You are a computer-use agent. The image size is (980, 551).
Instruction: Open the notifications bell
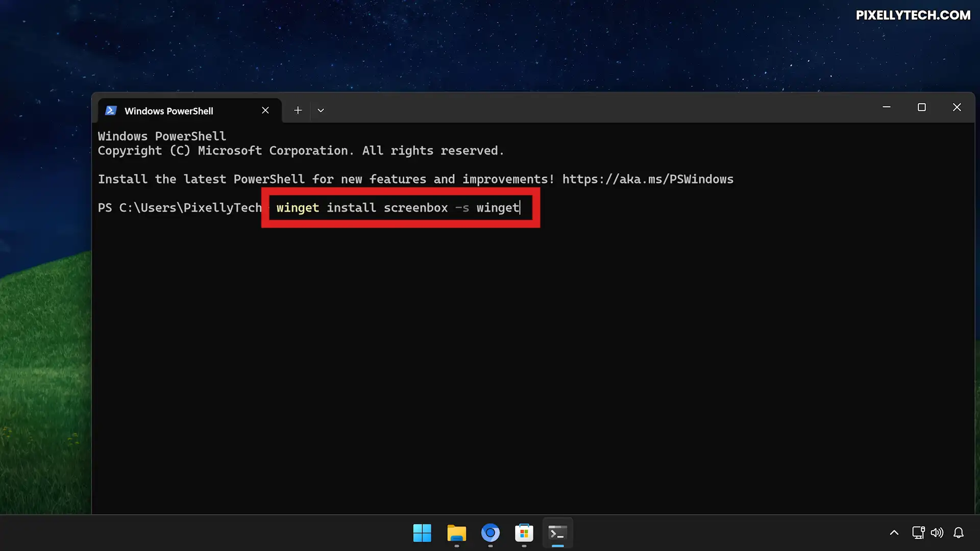pyautogui.click(x=959, y=533)
